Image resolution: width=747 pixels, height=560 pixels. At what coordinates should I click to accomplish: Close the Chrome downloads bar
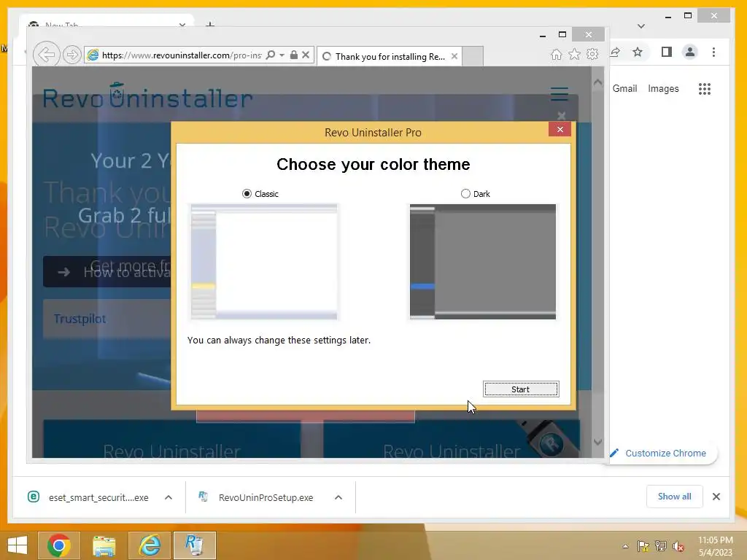click(716, 496)
